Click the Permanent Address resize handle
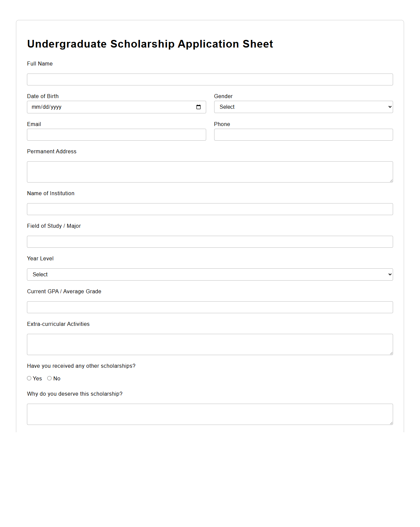Screen dimensions: 420x527 point(391,181)
